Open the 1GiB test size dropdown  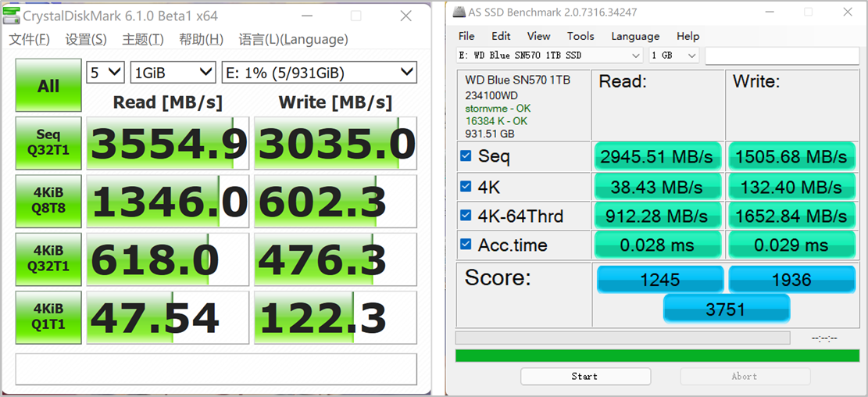pyautogui.click(x=173, y=72)
